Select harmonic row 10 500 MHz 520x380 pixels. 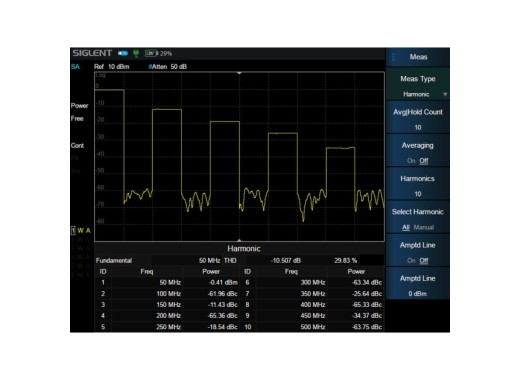[313, 327]
